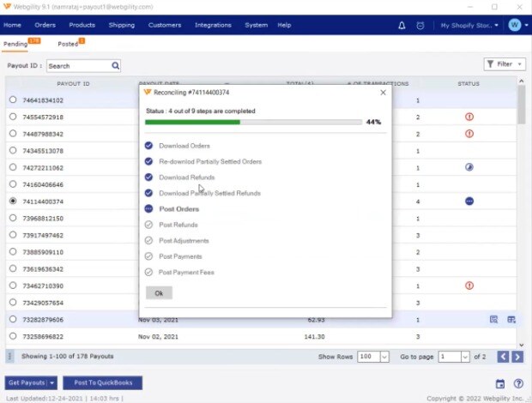Click the search magnifier in Payout ID field
This screenshot has height=403, width=532.
point(115,66)
